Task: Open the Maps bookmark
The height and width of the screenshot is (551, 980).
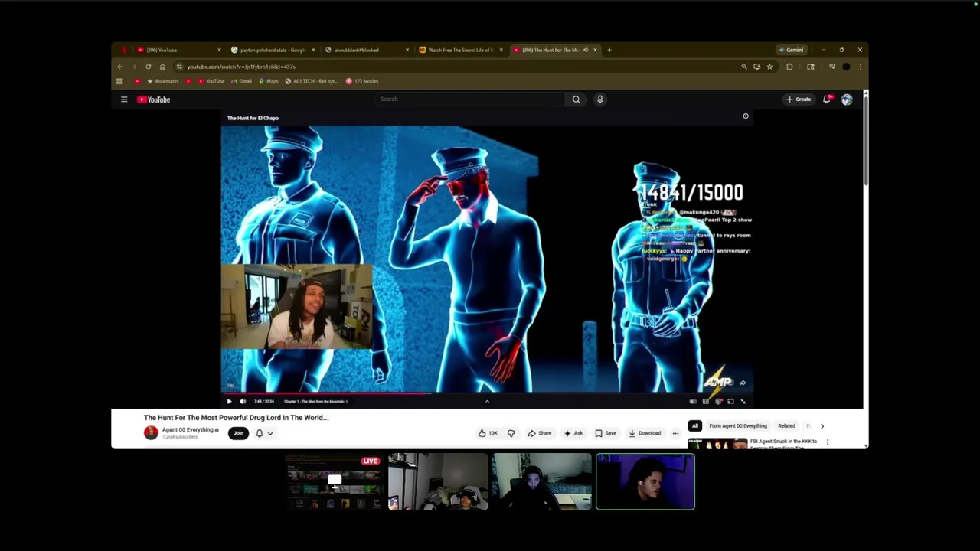Action: pyautogui.click(x=269, y=81)
